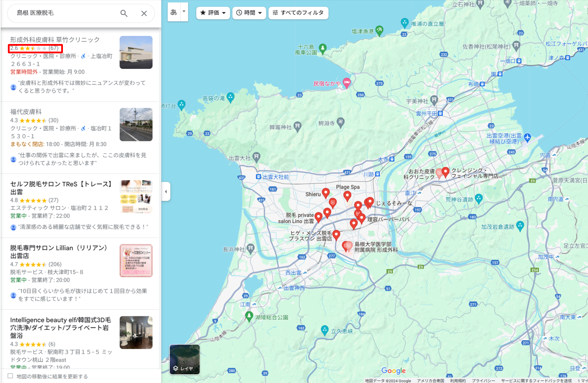Open 利用規約 terms link
This screenshot has width=588, height=383.
click(458, 380)
